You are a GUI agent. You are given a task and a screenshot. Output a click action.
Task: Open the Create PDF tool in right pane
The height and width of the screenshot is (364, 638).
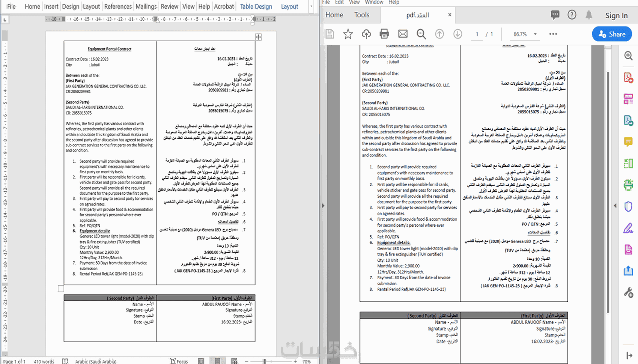628,78
